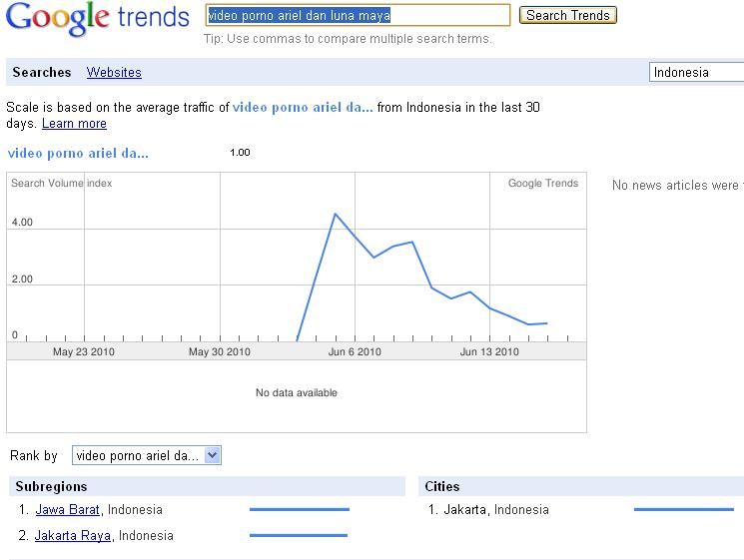Click the Jun 13 2010 timeline label
Image resolution: width=744 pixels, height=560 pixels.
point(489,351)
